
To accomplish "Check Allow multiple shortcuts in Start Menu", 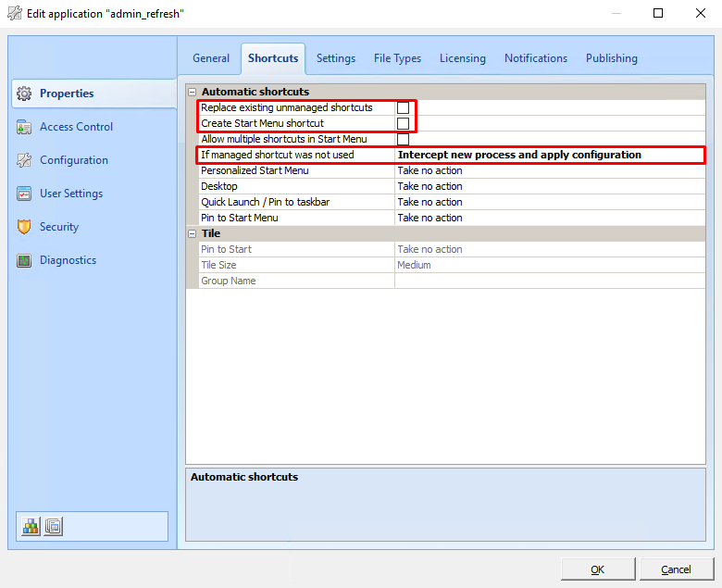I will 403,139.
